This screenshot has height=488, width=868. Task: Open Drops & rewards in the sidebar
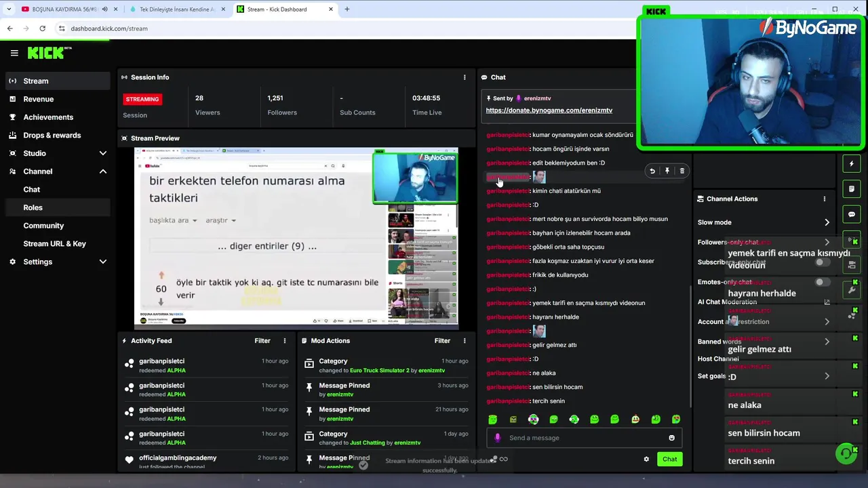(x=57, y=135)
